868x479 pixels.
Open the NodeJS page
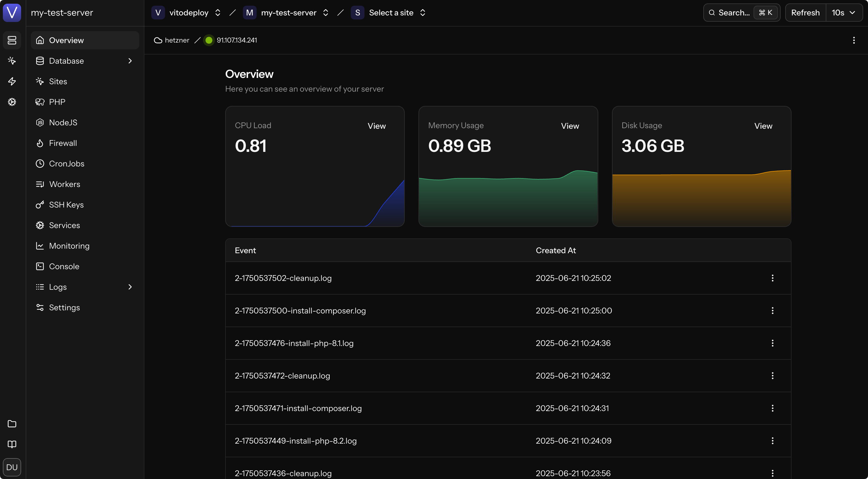85,122
